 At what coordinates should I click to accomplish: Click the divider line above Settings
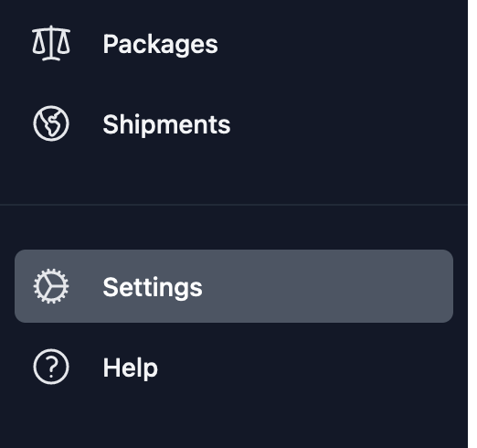point(234,205)
